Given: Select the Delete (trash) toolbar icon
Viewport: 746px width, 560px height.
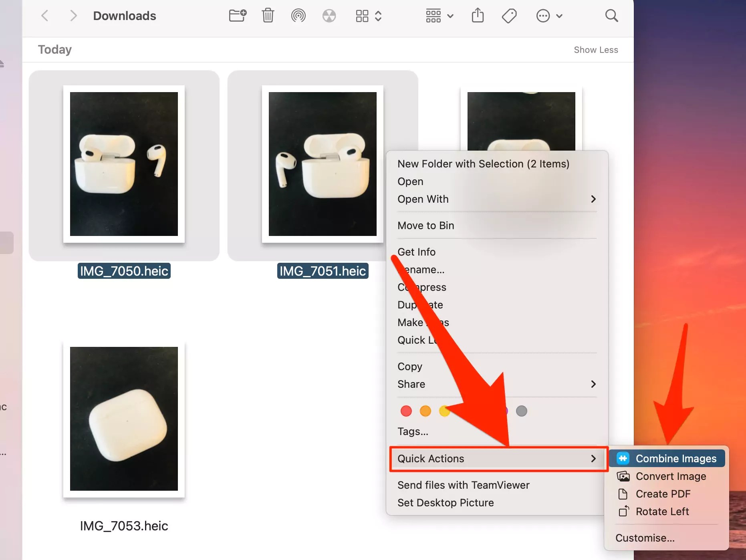Looking at the screenshot, I should pyautogui.click(x=268, y=16).
